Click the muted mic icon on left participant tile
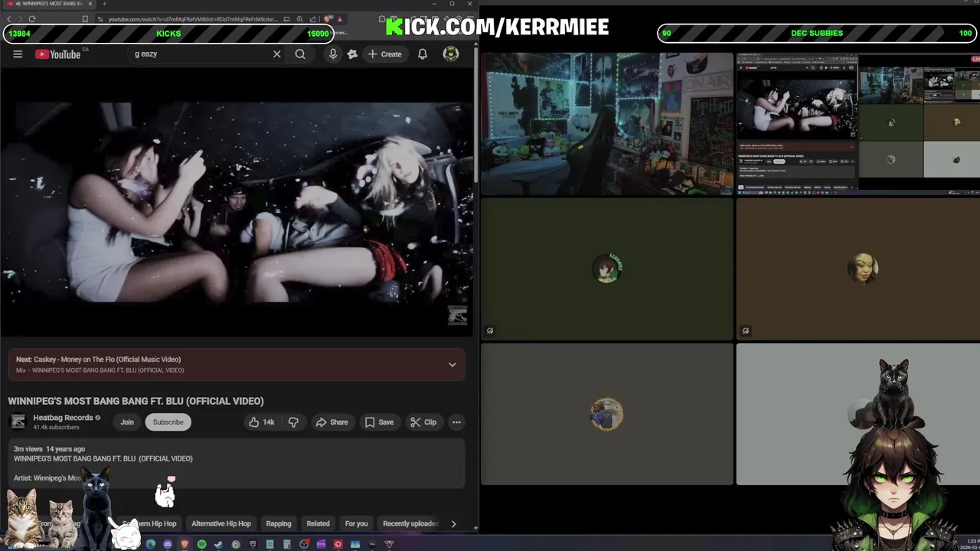 tap(490, 331)
